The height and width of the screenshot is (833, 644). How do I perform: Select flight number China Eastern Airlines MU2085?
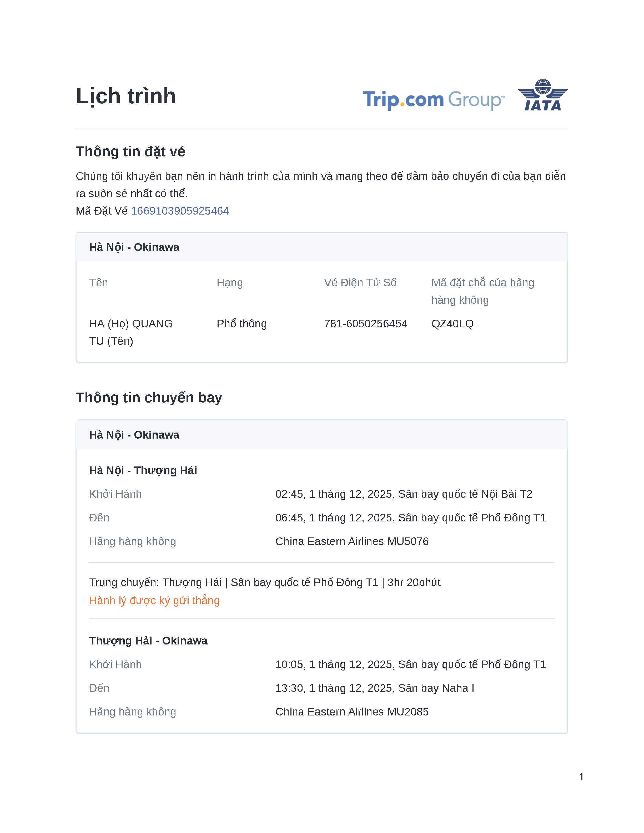352,712
